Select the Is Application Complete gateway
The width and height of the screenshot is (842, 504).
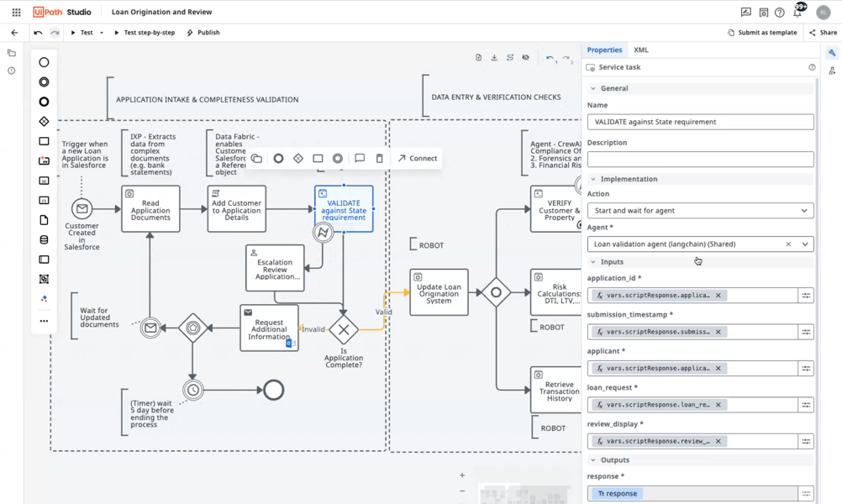click(344, 329)
